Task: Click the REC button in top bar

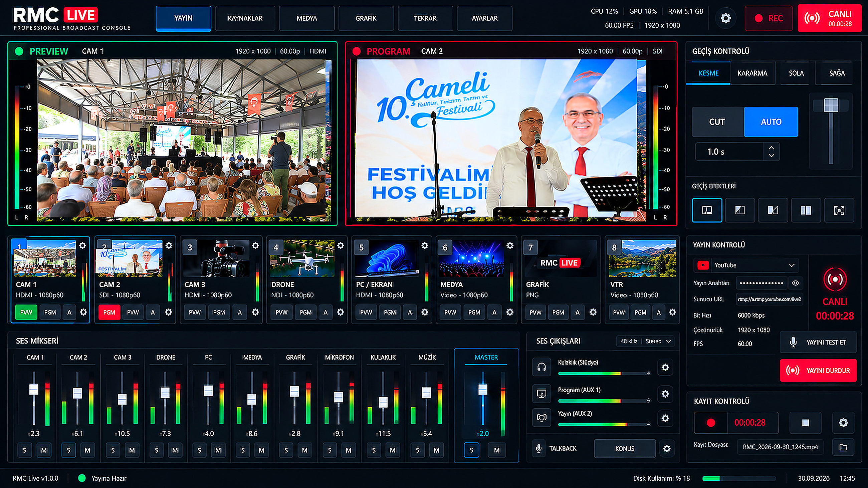Action: (769, 19)
